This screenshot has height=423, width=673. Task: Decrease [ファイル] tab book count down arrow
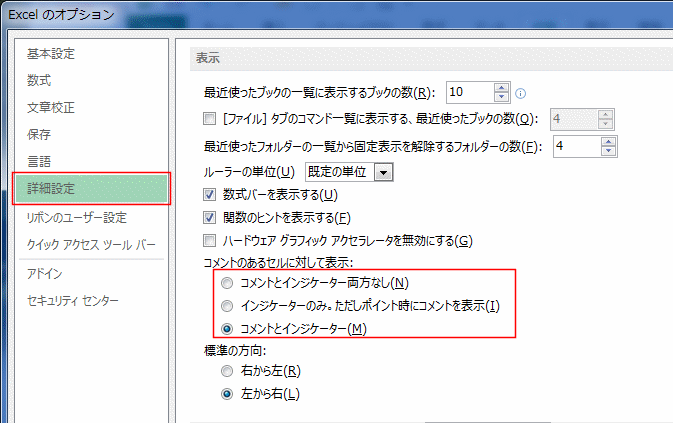point(605,124)
